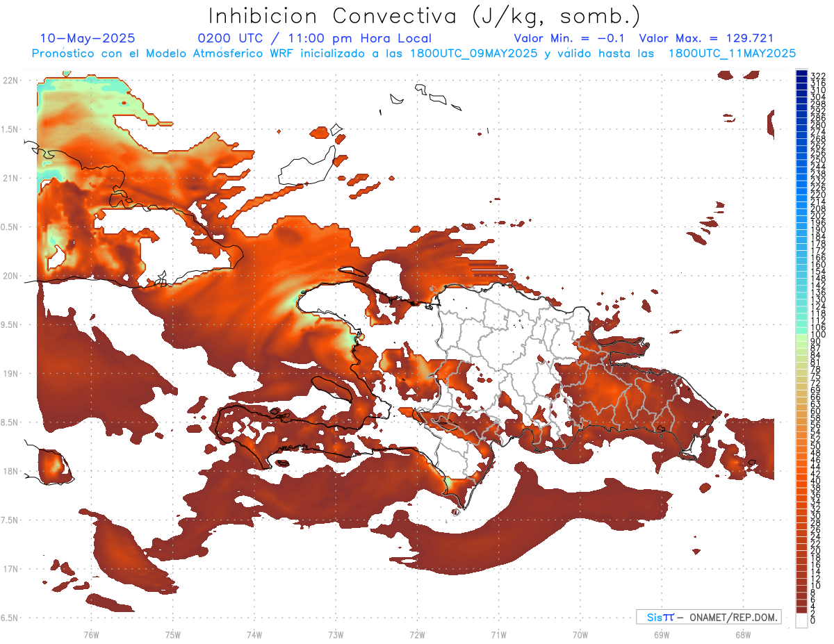Image resolution: width=834 pixels, height=644 pixels.
Task: Pick the pale green swatch near 100 on colorbar
Action: click(x=801, y=338)
